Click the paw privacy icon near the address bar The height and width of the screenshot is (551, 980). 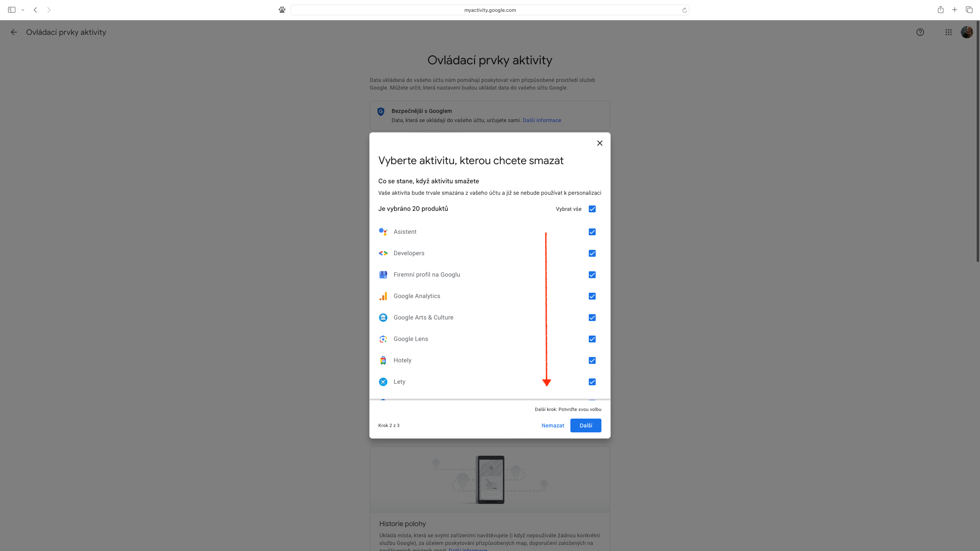click(282, 10)
